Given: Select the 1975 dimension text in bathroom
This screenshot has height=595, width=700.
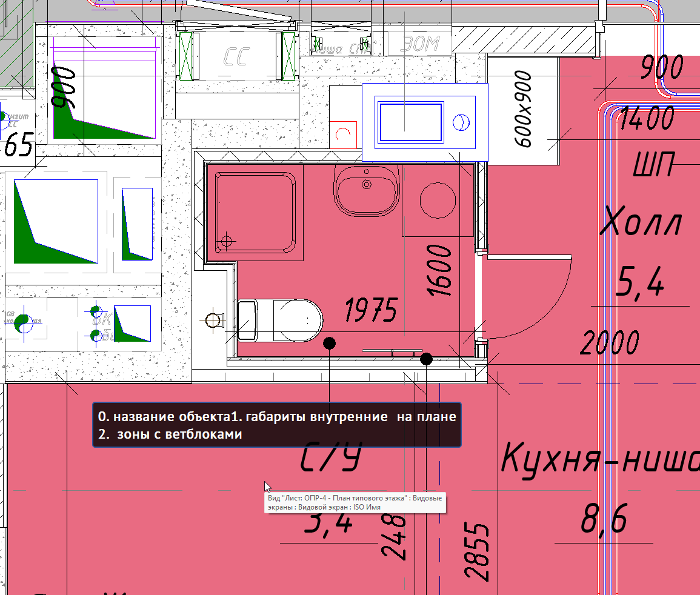Looking at the screenshot, I should 370,310.
